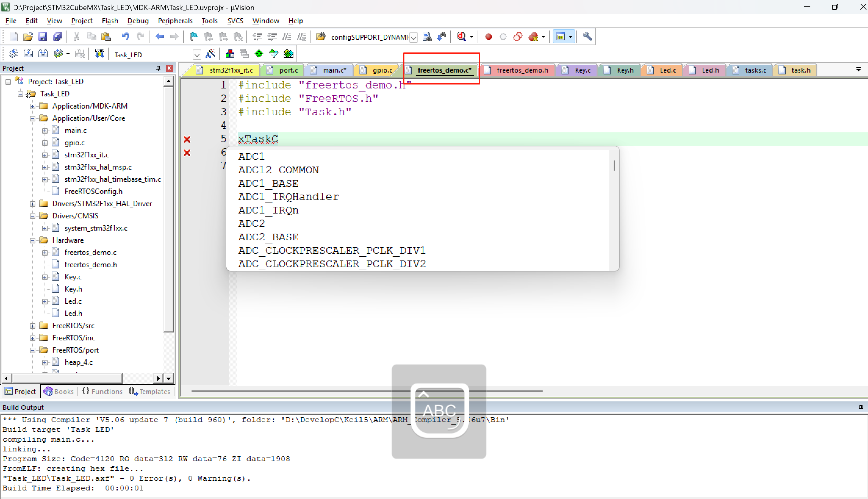The image size is (868, 499).
Task: Switch to the Functions panel tab
Action: click(x=102, y=391)
